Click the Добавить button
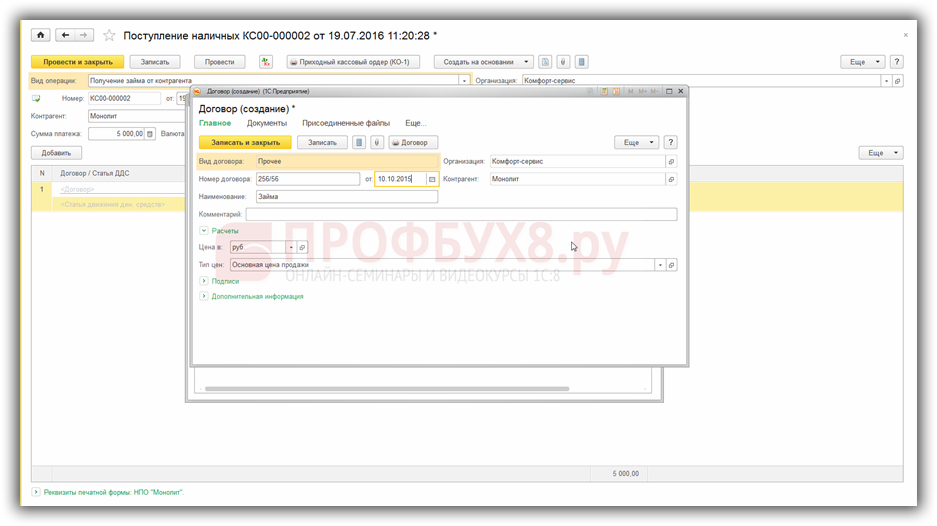 pos(56,153)
